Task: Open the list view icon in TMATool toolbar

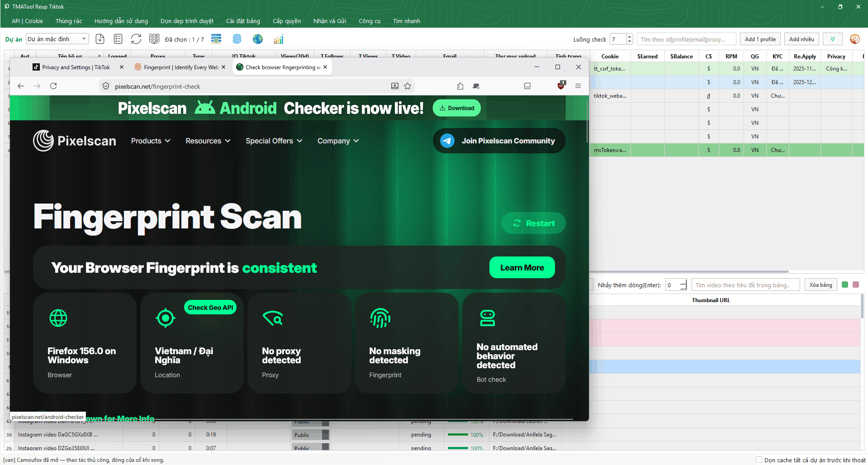Action: tap(118, 39)
